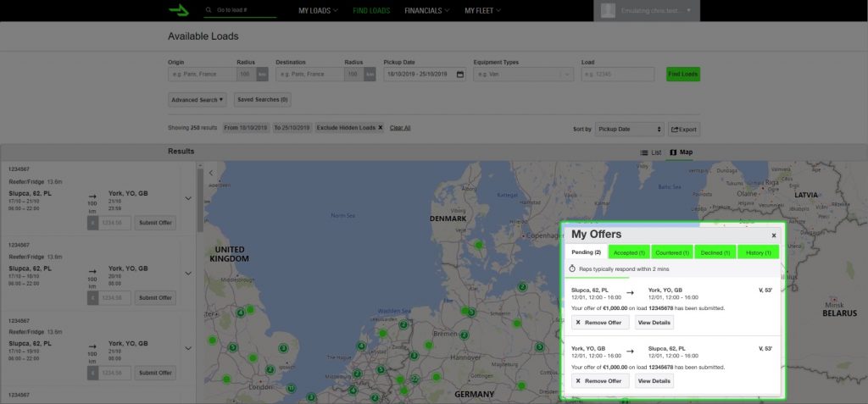This screenshot has height=404, width=868.
Task: Open the emulating user account dropdown
Action: [x=647, y=10]
